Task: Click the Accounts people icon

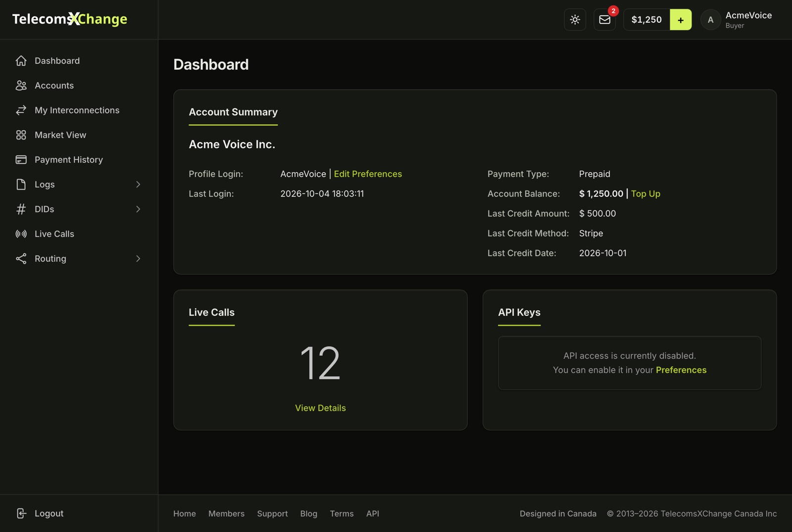Action: [21, 85]
